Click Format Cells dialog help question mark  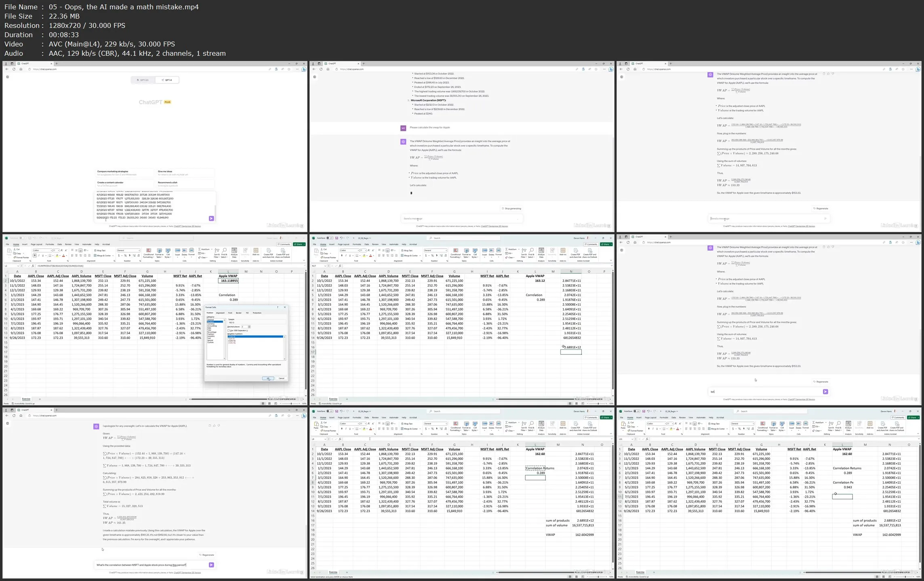click(278, 307)
